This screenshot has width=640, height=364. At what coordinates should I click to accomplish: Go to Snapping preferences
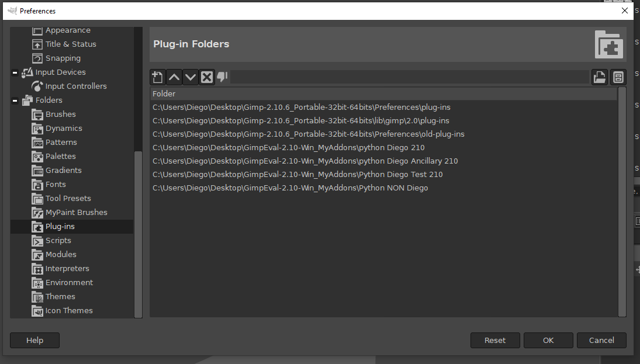(63, 58)
